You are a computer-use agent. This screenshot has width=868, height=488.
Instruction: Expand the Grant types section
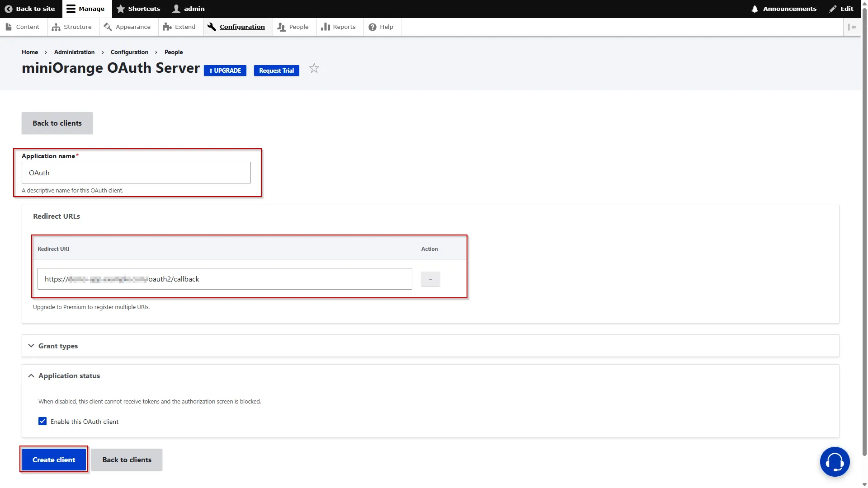point(430,346)
